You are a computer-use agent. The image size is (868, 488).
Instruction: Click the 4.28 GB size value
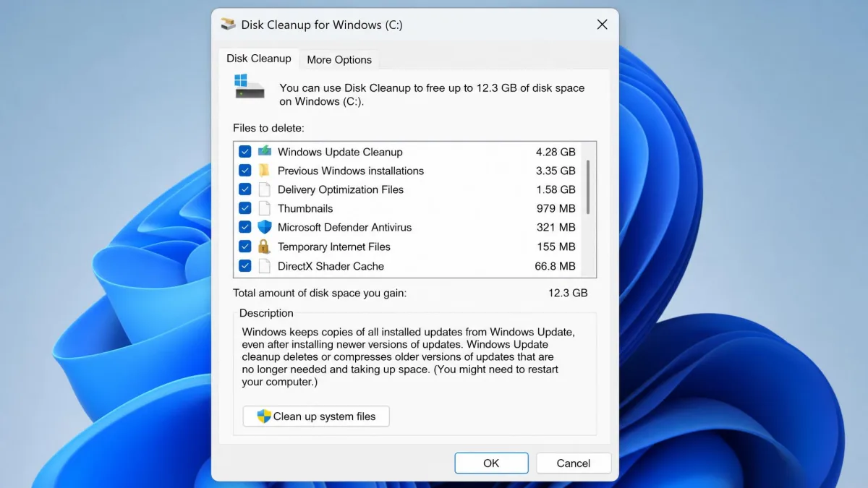556,152
